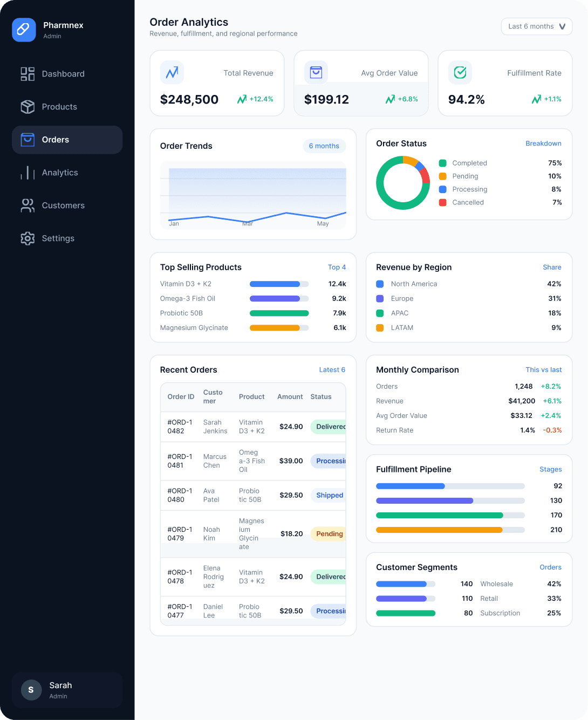This screenshot has height=720, width=588.
Task: Click the Top 4 link in Top Selling Products
Action: coord(337,268)
